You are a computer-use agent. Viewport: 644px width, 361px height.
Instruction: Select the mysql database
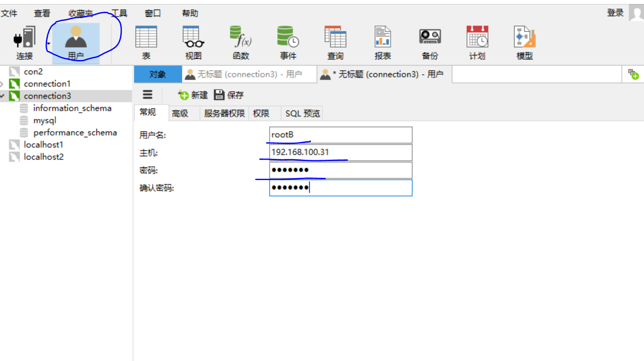coord(45,120)
